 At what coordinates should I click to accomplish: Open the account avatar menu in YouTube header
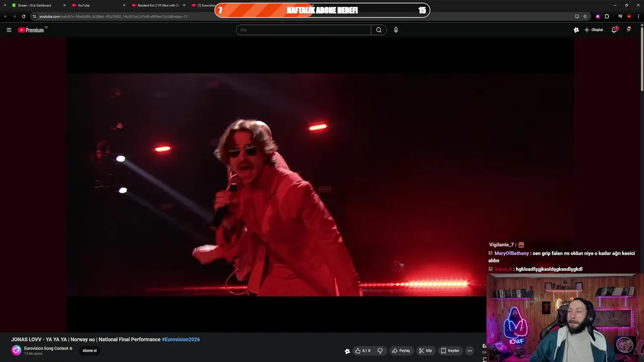628,30
